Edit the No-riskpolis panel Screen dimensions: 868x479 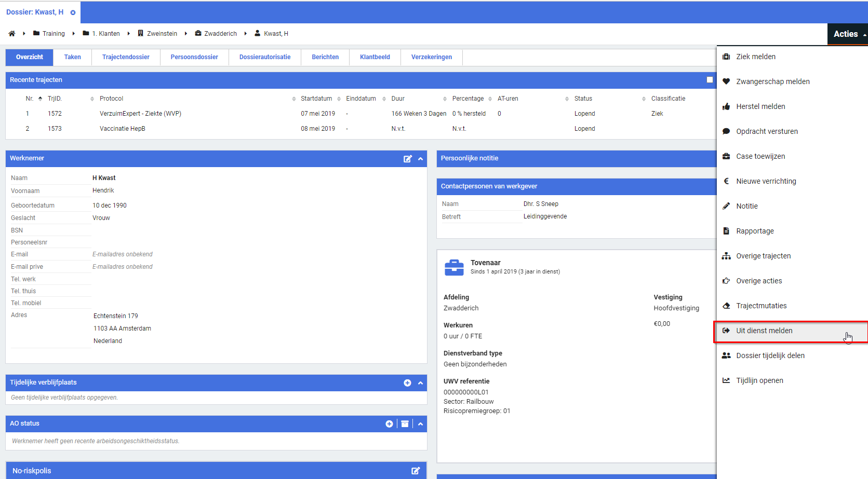pos(416,471)
